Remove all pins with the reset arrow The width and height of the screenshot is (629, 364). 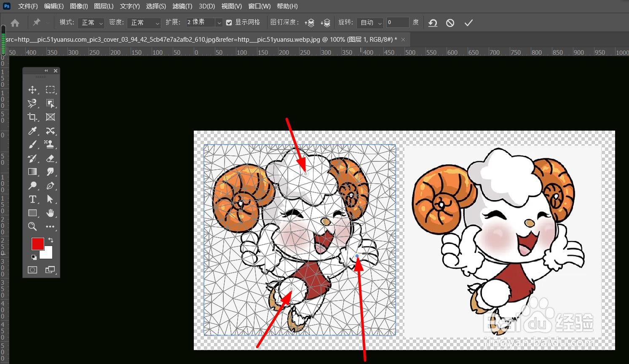[433, 23]
